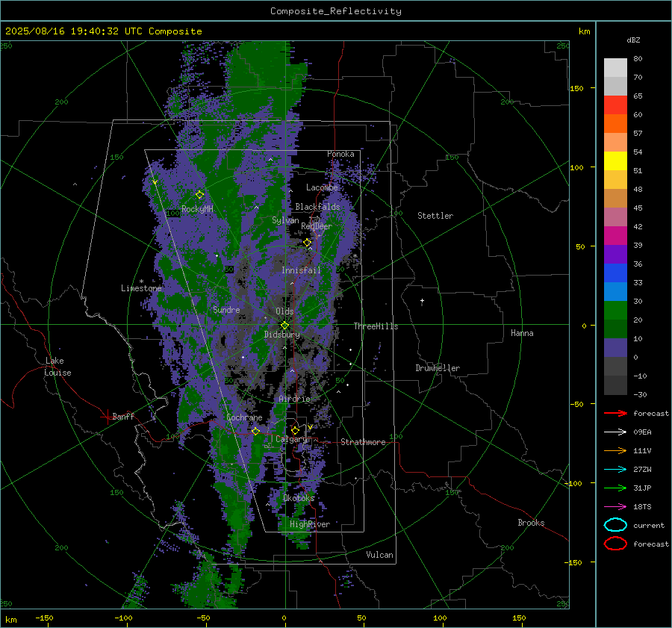
Task: Click the red forecast ellipse icon
Action: click(615, 544)
